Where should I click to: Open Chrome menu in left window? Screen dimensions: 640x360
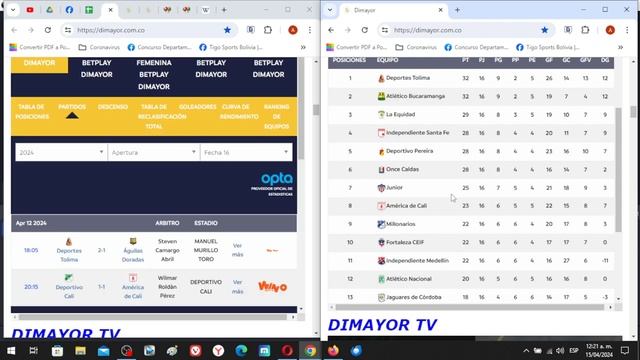310,30
